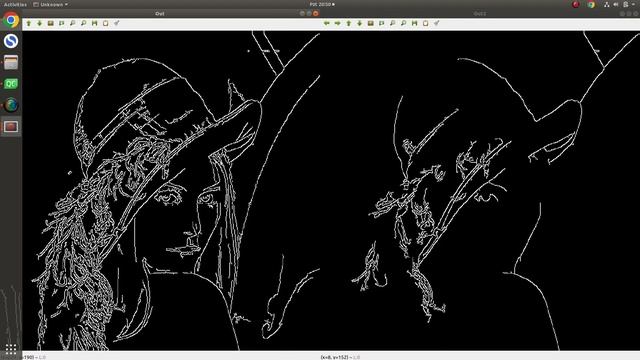Focus the Out2 window title bar
This screenshot has height=360, width=640.
click(x=480, y=13)
